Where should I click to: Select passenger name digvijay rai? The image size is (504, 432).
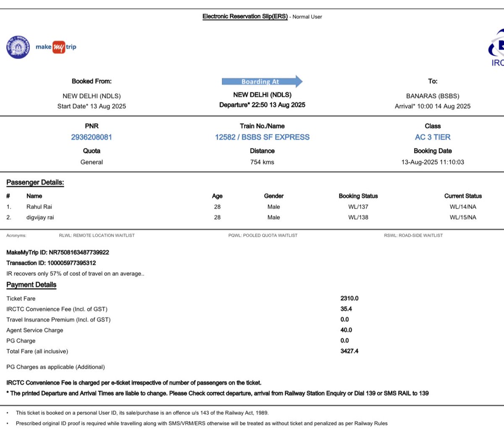click(x=40, y=217)
